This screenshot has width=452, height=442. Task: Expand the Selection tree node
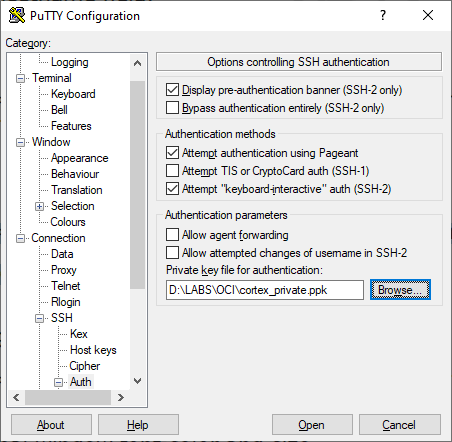[40, 206]
